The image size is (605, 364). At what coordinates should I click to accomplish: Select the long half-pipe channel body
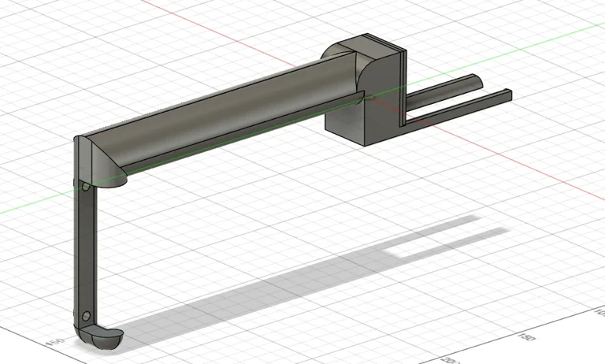(x=228, y=118)
